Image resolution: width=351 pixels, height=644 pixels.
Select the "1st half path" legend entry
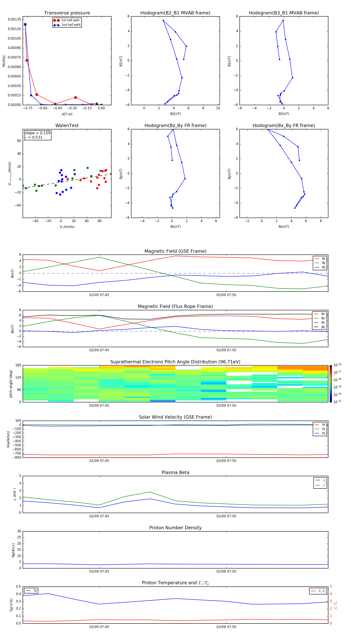coord(67,20)
